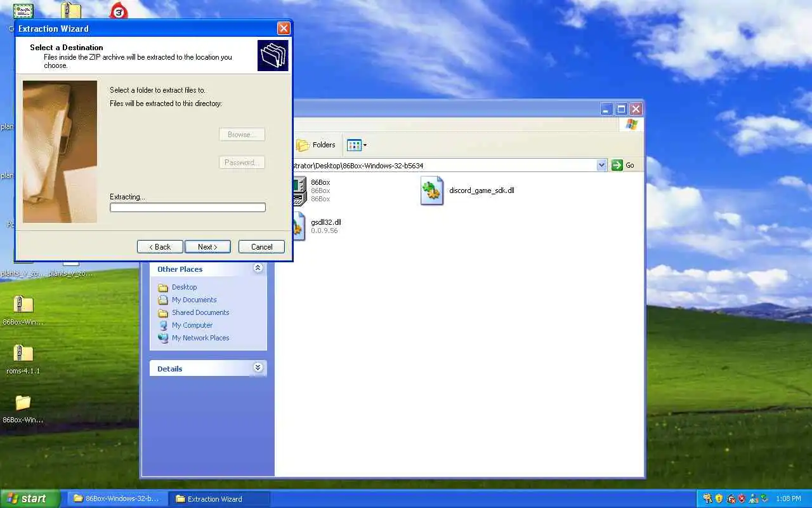Click the Safely Remove Hardware tray icon

point(764,498)
